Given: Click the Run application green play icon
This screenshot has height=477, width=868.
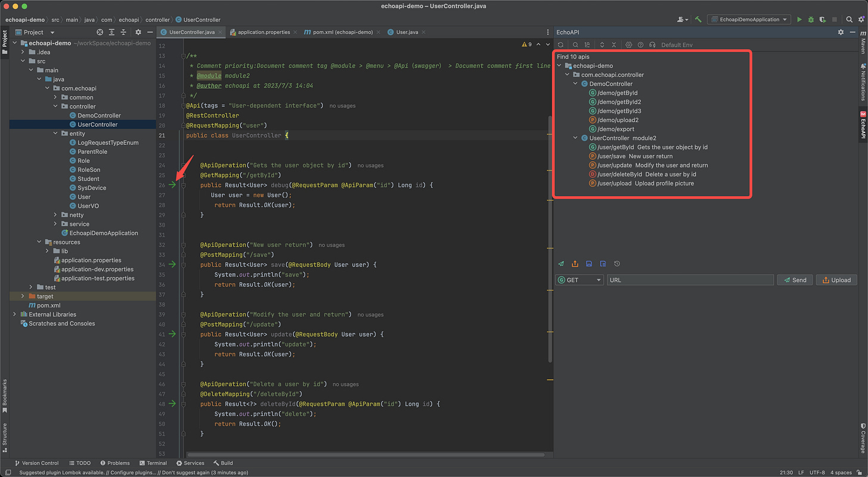Looking at the screenshot, I should (x=799, y=20).
